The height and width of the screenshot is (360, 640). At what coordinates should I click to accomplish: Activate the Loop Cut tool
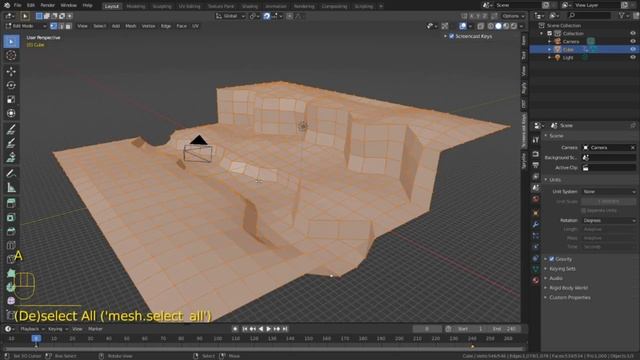pos(11,245)
